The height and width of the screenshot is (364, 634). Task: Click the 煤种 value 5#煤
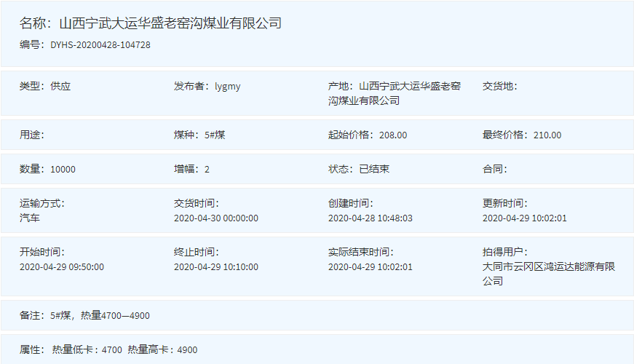[x=215, y=135]
